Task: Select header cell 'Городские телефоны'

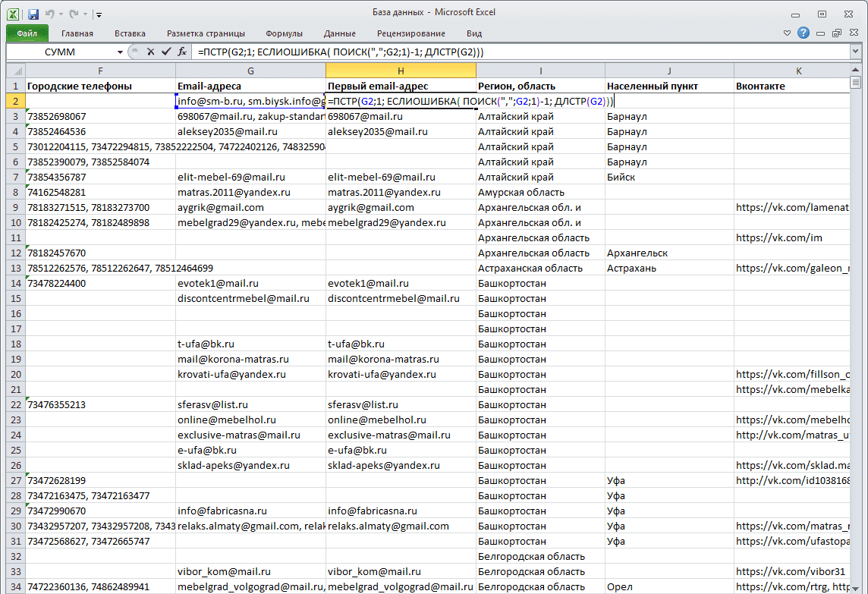Action: pos(100,86)
